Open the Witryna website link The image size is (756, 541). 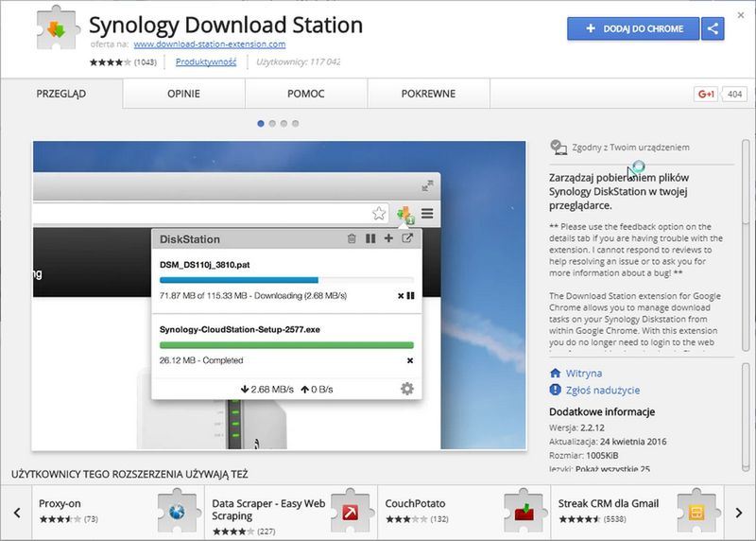pyautogui.click(x=583, y=373)
